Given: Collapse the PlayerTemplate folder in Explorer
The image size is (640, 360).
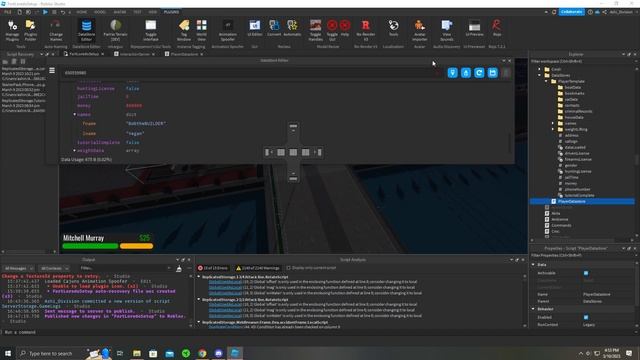Looking at the screenshot, I should click(x=546, y=81).
